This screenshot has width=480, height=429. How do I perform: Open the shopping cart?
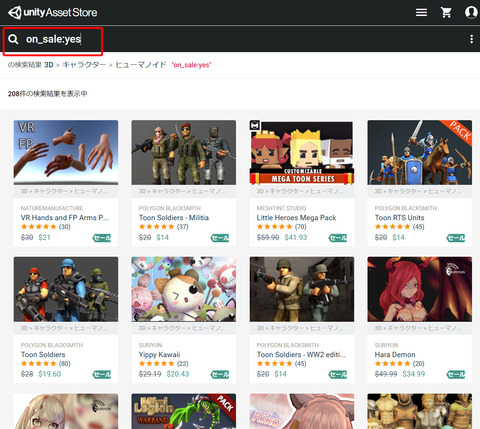pyautogui.click(x=446, y=13)
